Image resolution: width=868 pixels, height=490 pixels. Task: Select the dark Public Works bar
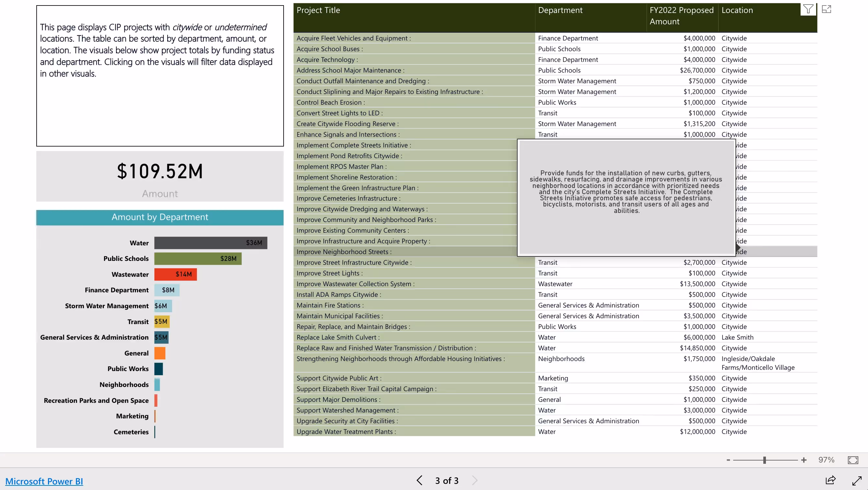(159, 369)
